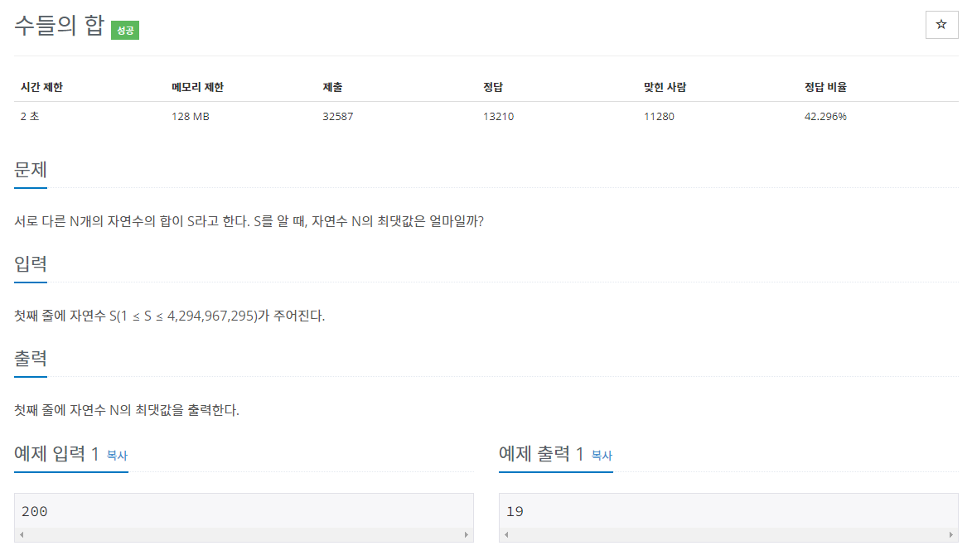Copy example output 1 via 복사
The height and width of the screenshot is (560, 972).
602,456
